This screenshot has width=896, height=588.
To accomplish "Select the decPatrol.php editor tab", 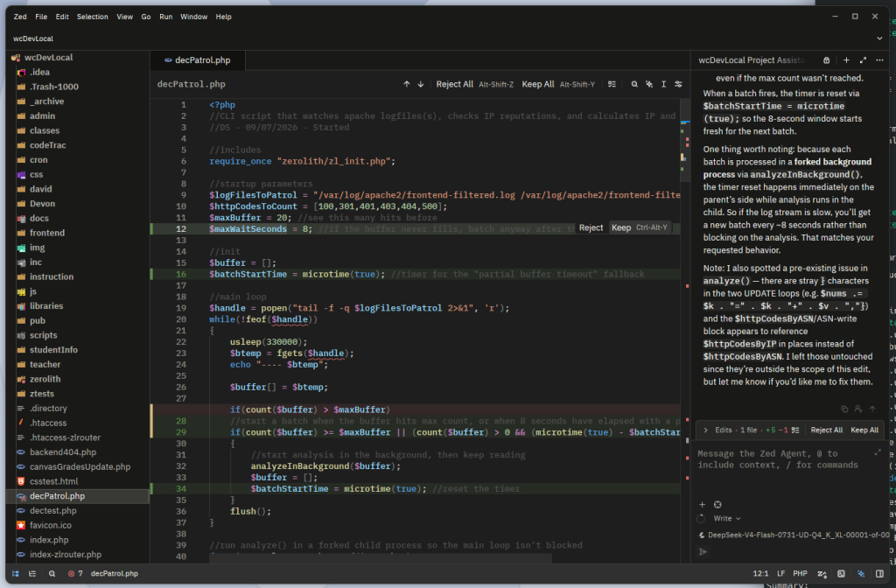I will (198, 60).
